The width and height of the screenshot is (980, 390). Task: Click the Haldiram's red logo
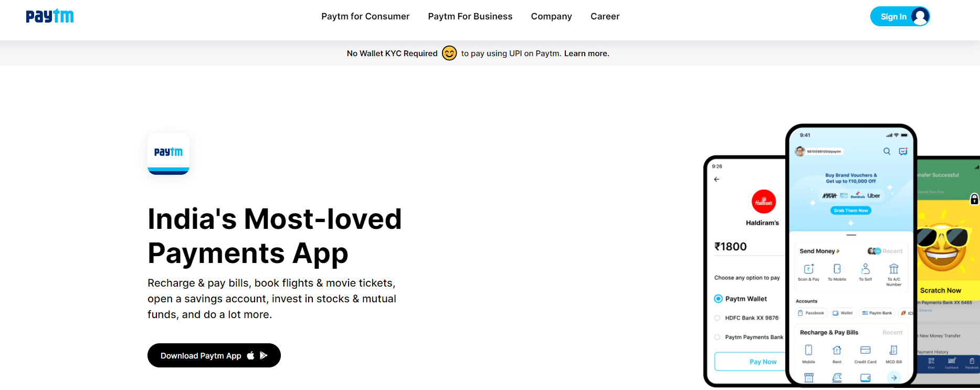[x=764, y=202]
